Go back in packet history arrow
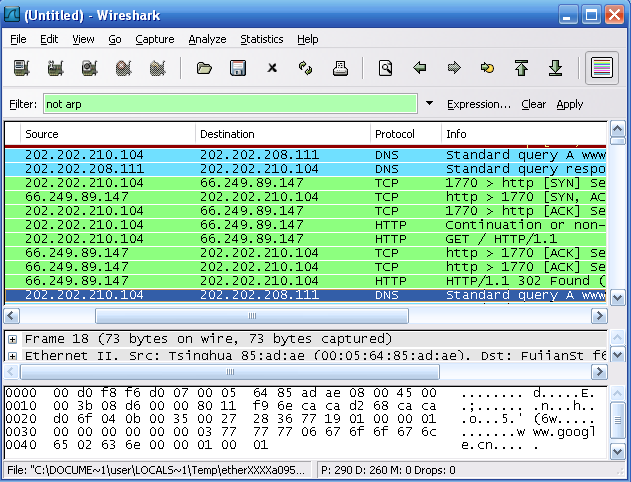This screenshot has width=631, height=482. [x=420, y=68]
